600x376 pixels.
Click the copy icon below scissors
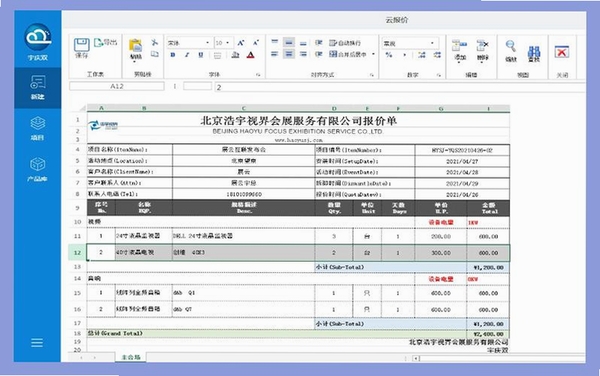tap(155, 54)
